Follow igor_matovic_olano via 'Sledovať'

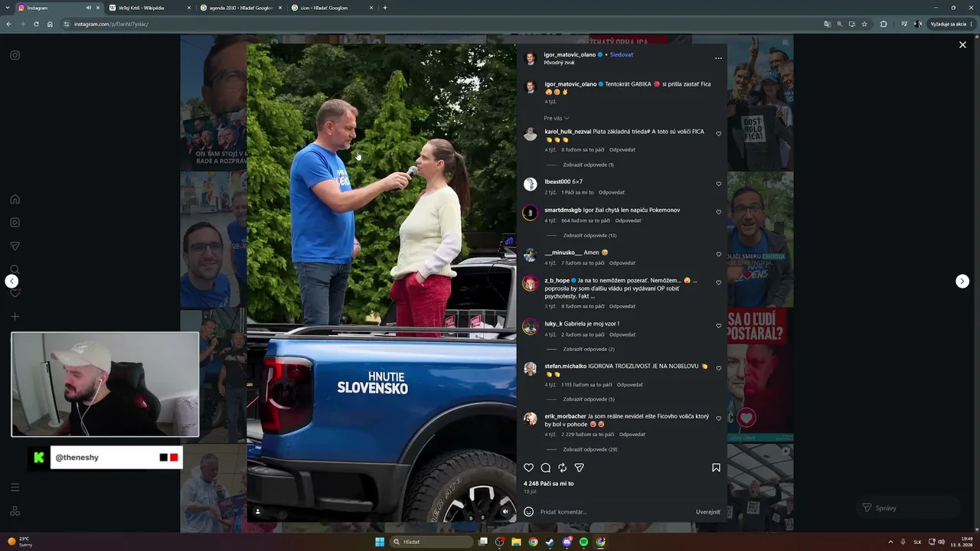(x=622, y=55)
